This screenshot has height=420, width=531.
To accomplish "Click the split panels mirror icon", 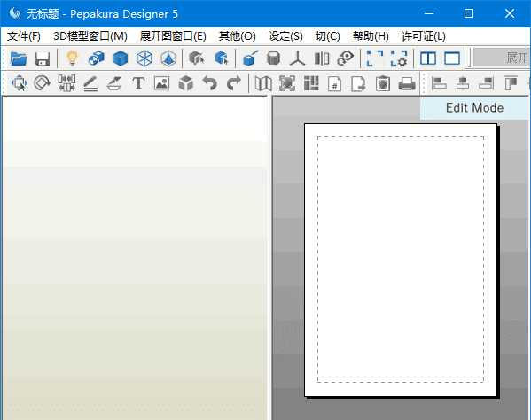I will click(322, 58).
